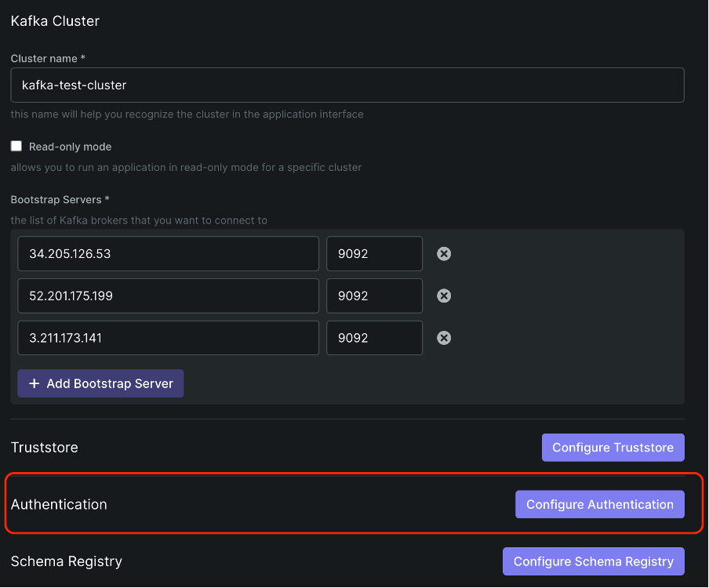Click the Kafka Cluster heading
The height and width of the screenshot is (588, 709).
pyautogui.click(x=55, y=21)
